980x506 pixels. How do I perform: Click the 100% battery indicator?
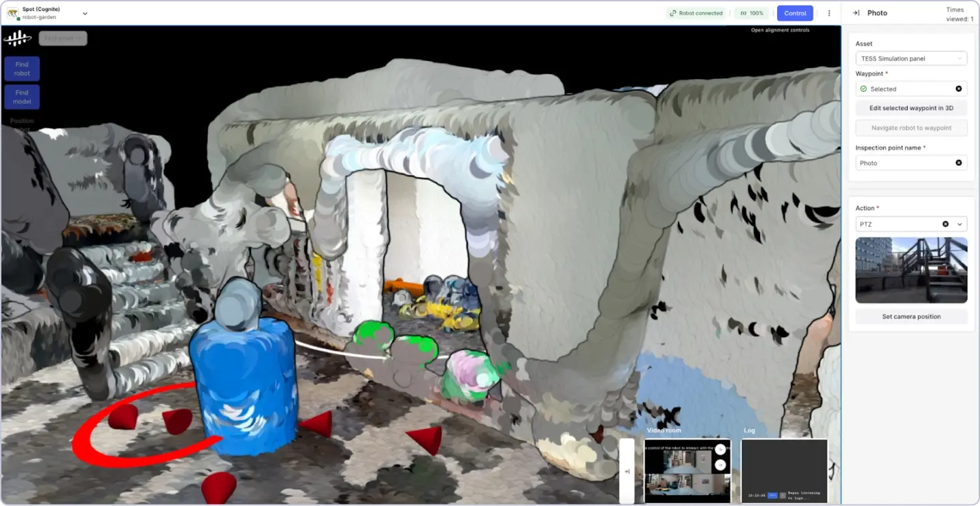pyautogui.click(x=751, y=13)
